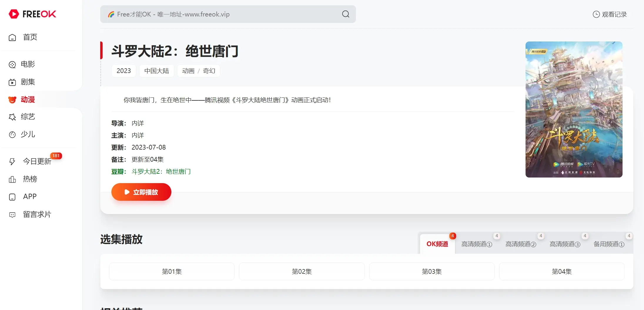This screenshot has height=310, width=644.
Task: Focus the search box with freeok.vip placeholder
Action: (x=228, y=14)
